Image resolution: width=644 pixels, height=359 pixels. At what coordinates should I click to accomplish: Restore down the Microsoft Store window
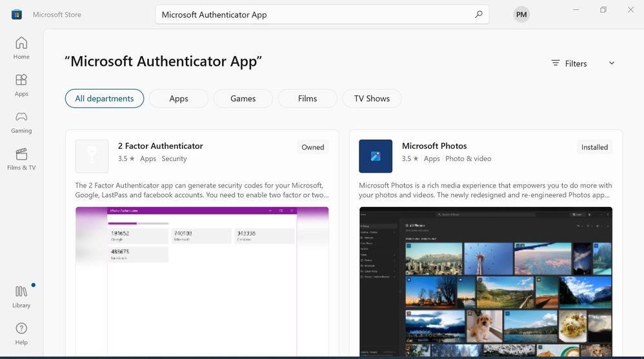(x=603, y=10)
